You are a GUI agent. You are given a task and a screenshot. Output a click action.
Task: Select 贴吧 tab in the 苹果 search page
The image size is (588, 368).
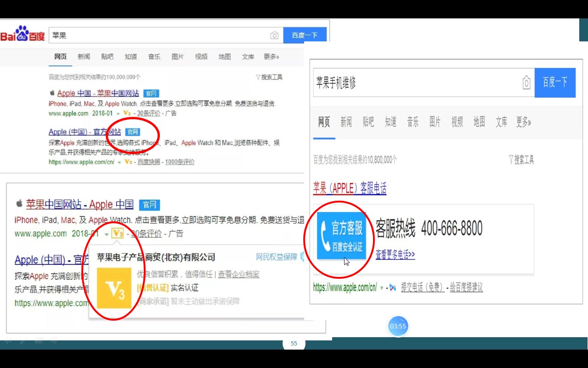(107, 57)
